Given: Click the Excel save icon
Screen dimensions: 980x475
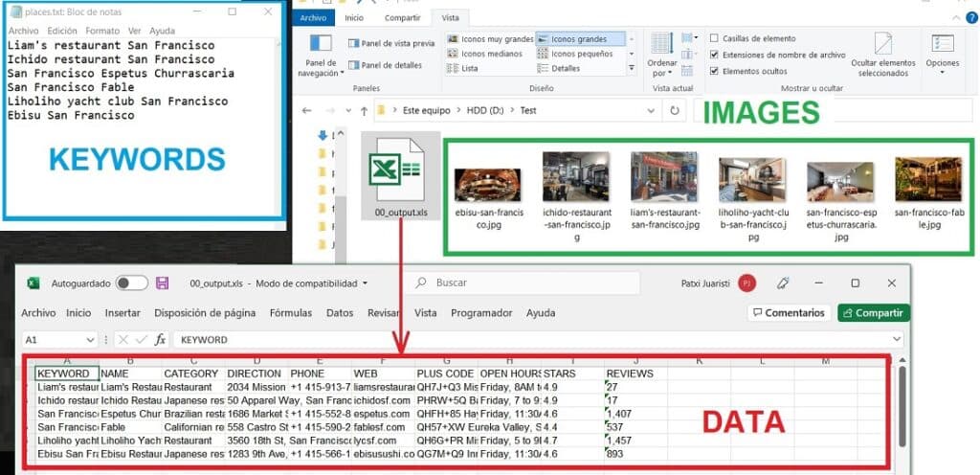Looking at the screenshot, I should pos(163,283).
